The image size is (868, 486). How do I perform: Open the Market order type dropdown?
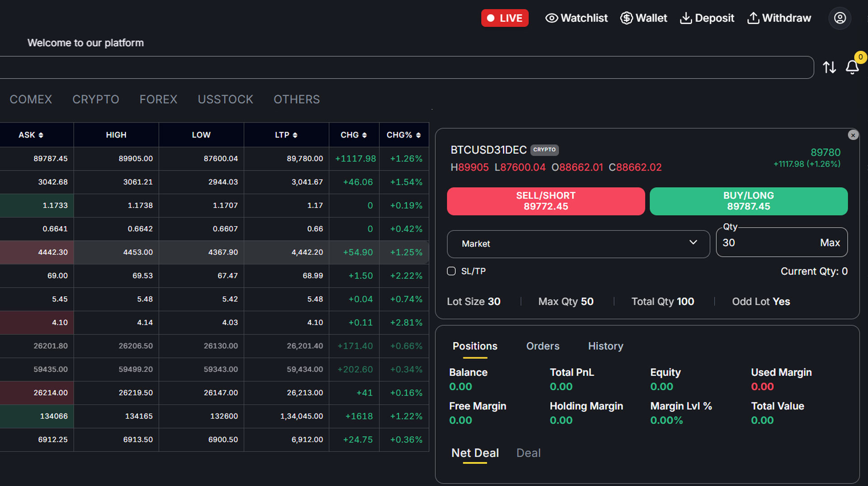578,244
